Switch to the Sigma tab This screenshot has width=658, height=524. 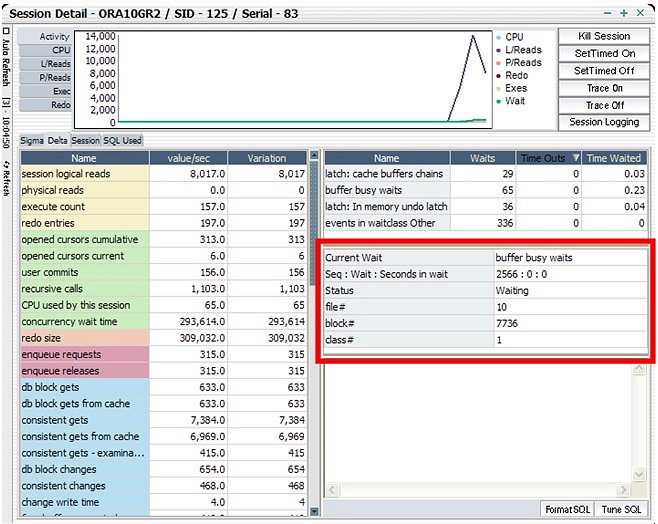click(x=32, y=141)
